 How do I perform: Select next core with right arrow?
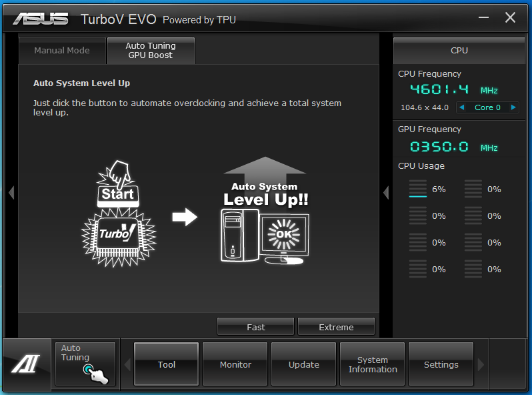tap(513, 107)
